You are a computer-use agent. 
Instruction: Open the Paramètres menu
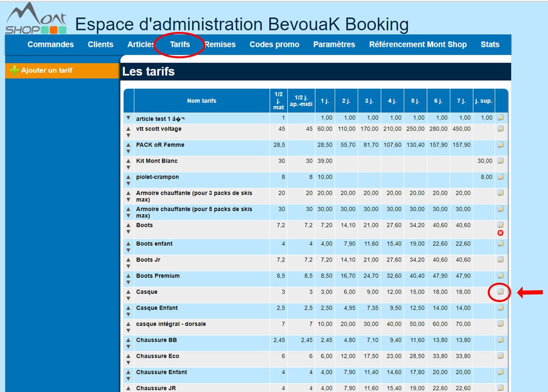(334, 44)
